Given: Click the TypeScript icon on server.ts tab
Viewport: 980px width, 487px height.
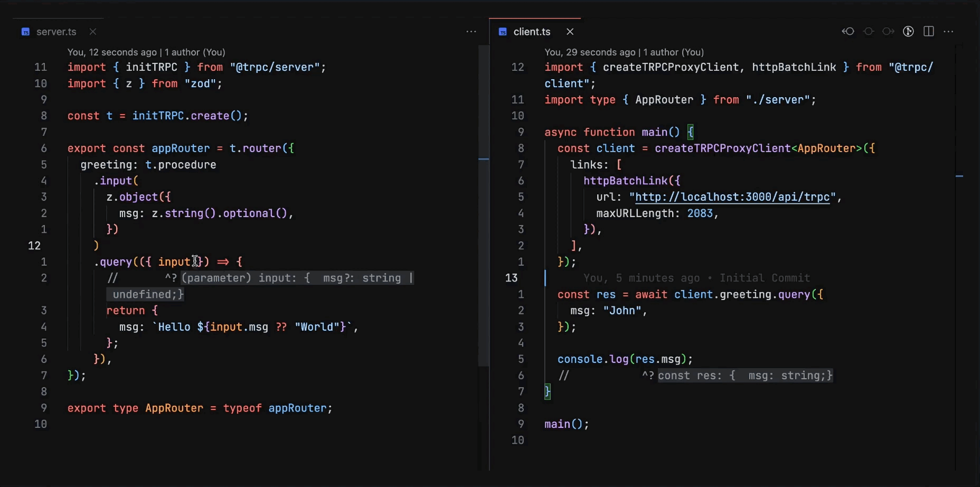Looking at the screenshot, I should click(x=25, y=32).
